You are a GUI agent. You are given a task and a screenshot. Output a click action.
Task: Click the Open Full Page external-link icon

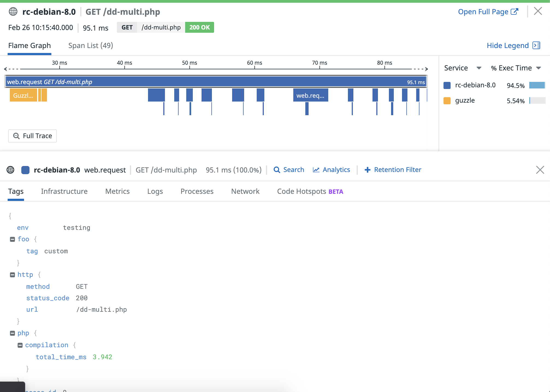pos(514,12)
